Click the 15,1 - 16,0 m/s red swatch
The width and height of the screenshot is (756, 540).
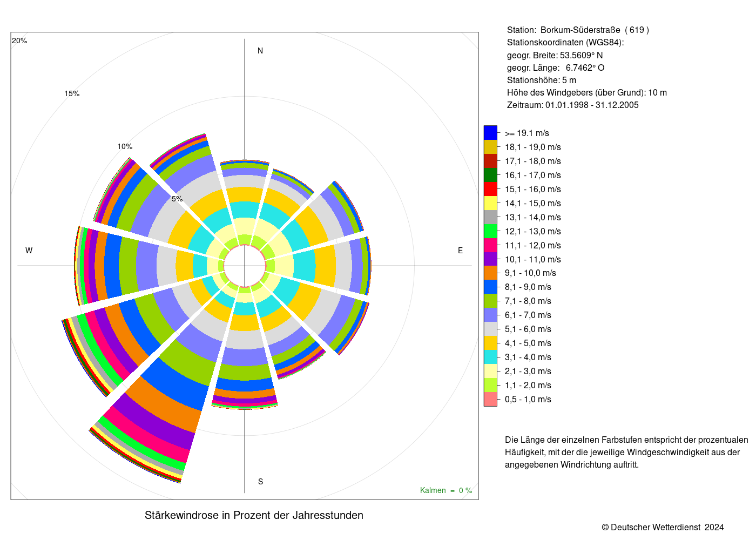point(490,189)
